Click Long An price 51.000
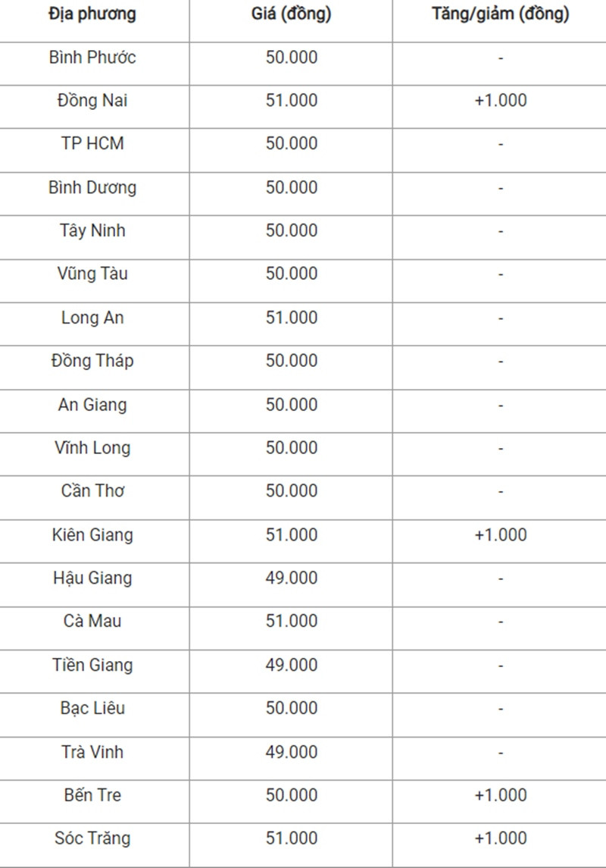The height and width of the screenshot is (868, 606). (x=292, y=317)
